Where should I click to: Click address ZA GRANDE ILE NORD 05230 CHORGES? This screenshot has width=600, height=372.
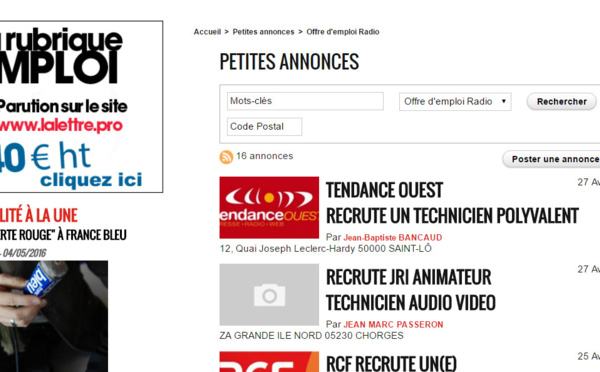pos(311,335)
